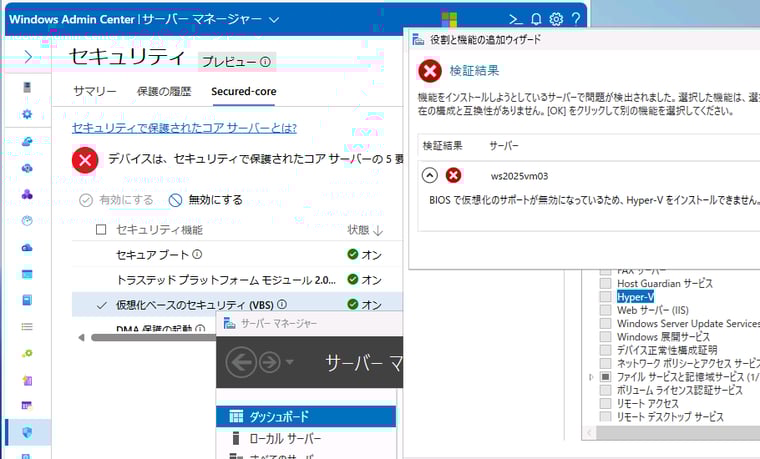Click the gear settings icon in left sidebar
Screen dimensions: 760x459
pos(27,114)
